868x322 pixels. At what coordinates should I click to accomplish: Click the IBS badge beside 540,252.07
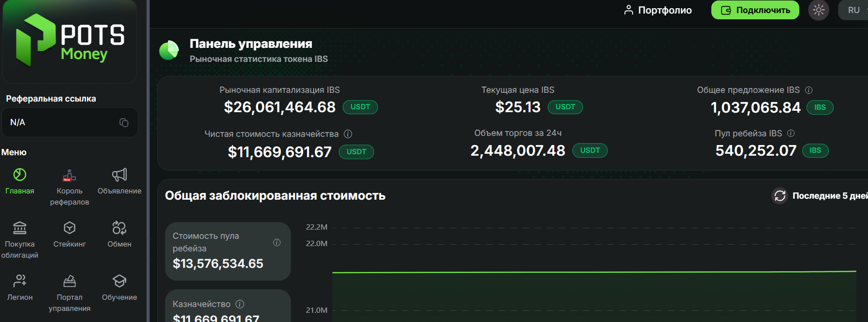[x=815, y=150]
